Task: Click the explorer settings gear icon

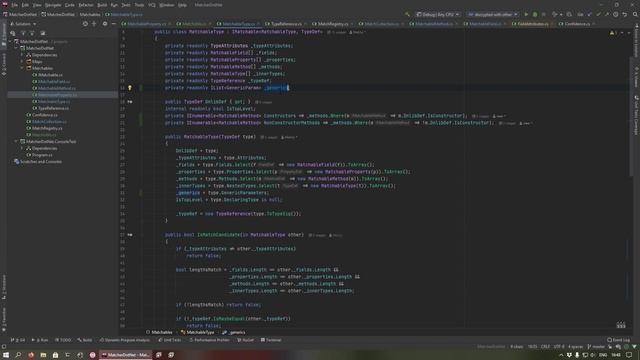Action: [x=105, y=24]
